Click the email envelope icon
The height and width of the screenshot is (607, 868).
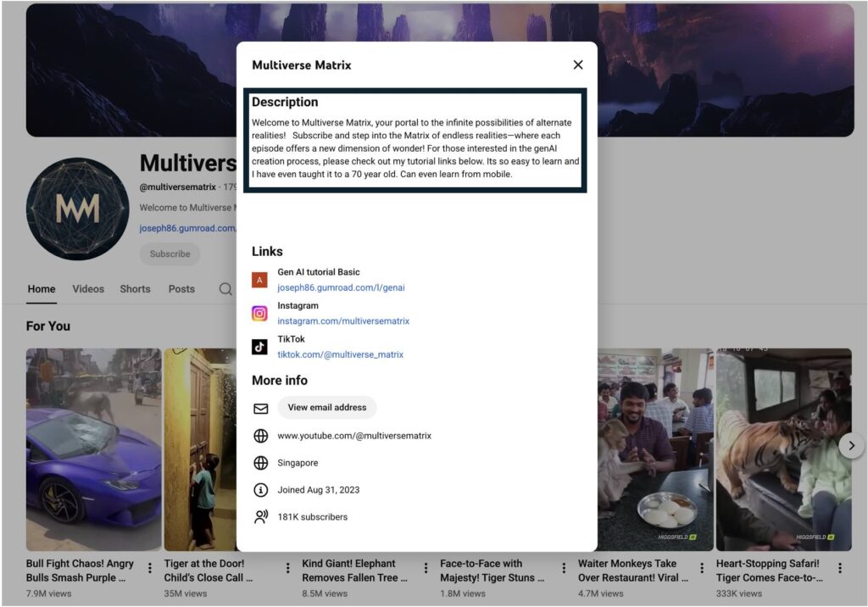261,409
